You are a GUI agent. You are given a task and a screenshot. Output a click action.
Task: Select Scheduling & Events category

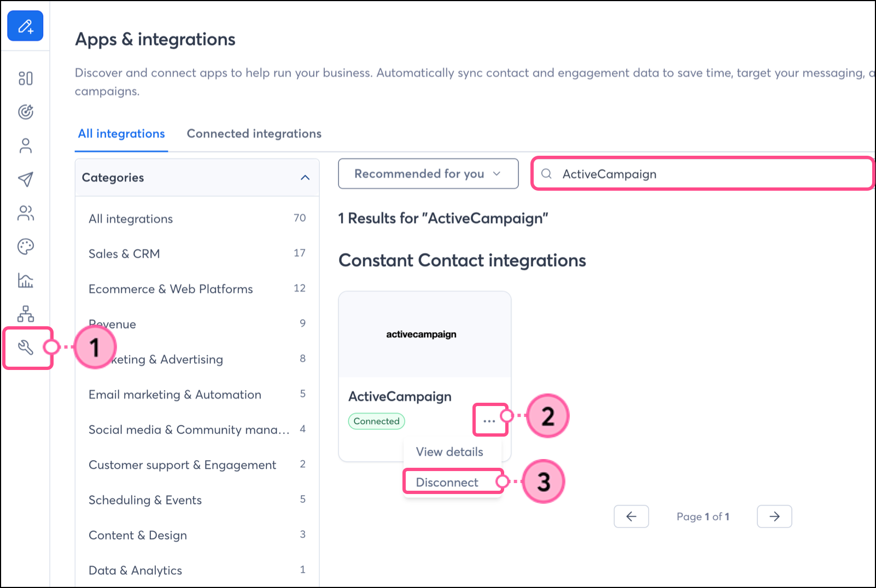[197, 500]
